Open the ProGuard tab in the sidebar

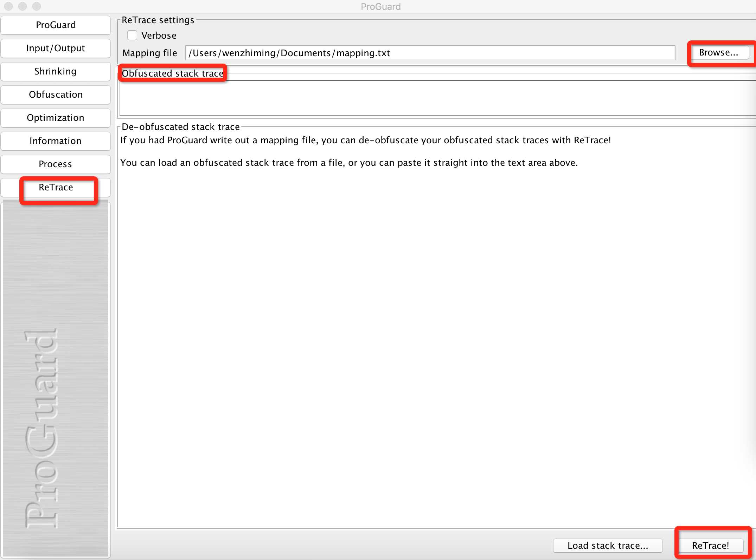(56, 25)
